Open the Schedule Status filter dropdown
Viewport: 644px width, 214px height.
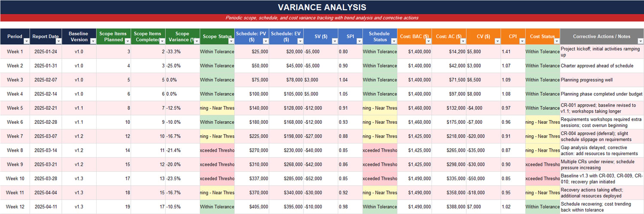tap(394, 41)
